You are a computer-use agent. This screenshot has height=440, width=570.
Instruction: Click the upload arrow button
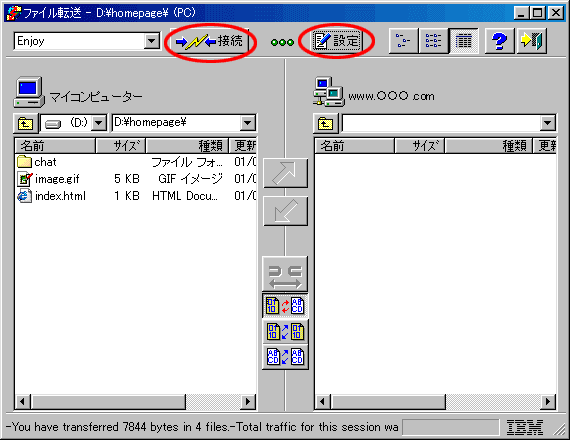click(285, 173)
